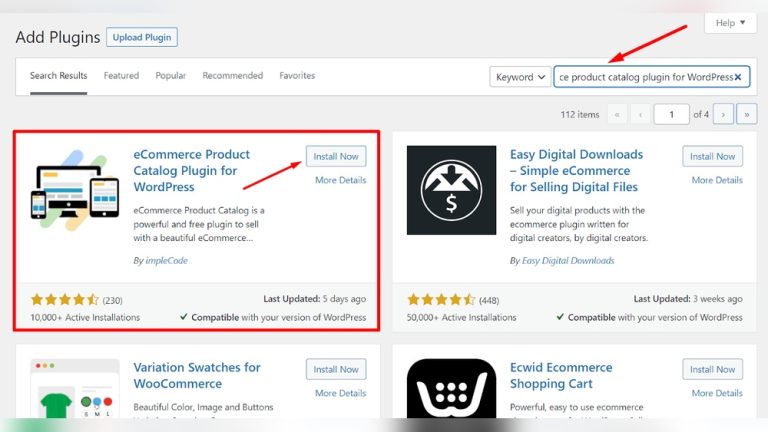This screenshot has height=432, width=768.
Task: Open the Popular plugins tab
Action: [170, 75]
